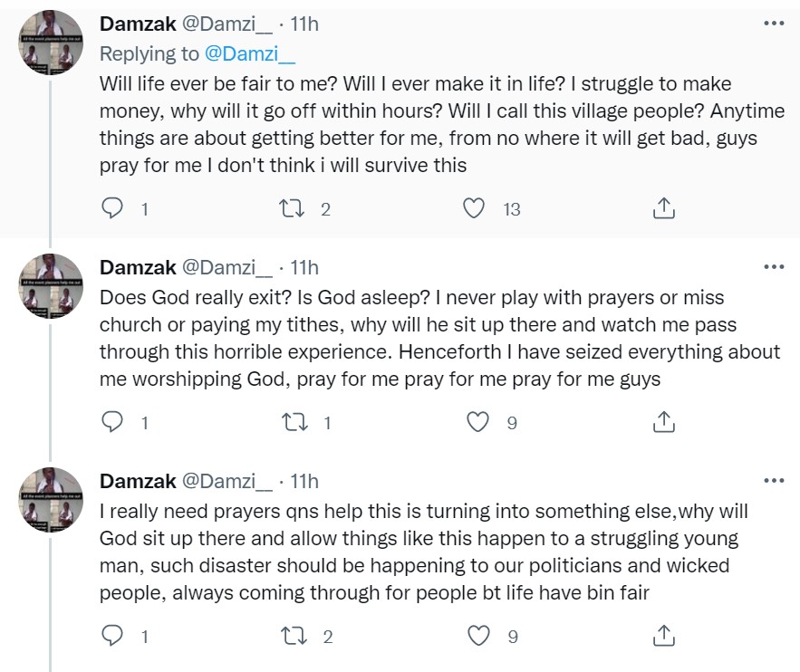Share the 'Will life ever be fair' tweet

[x=663, y=208]
